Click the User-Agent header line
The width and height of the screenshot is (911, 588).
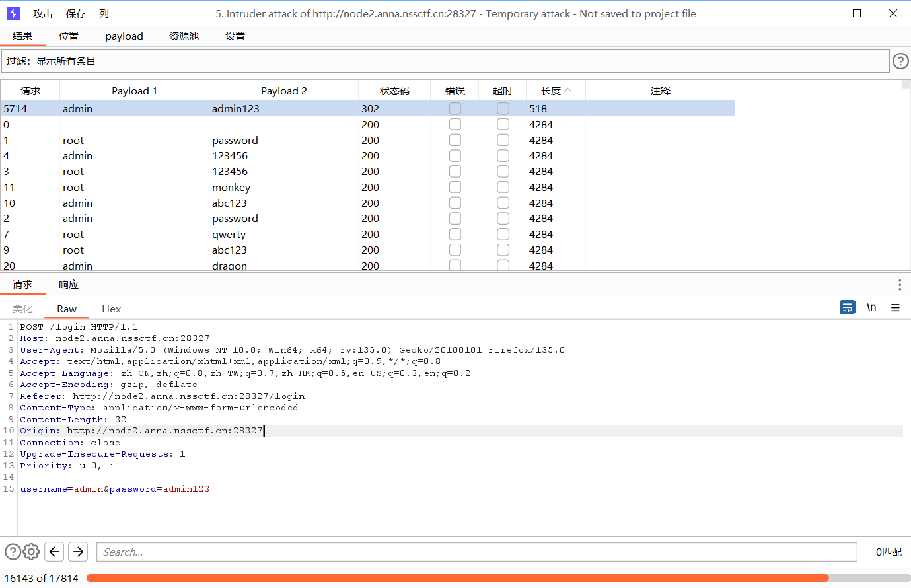tap(292, 350)
